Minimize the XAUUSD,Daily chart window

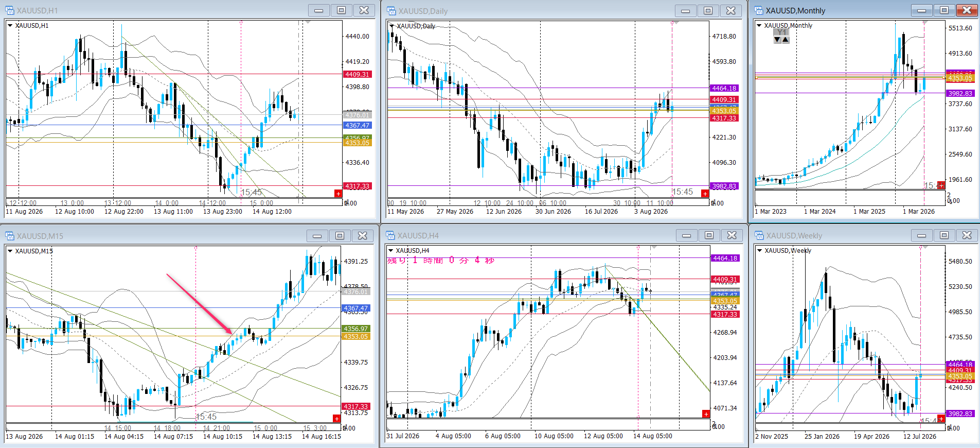pos(686,11)
